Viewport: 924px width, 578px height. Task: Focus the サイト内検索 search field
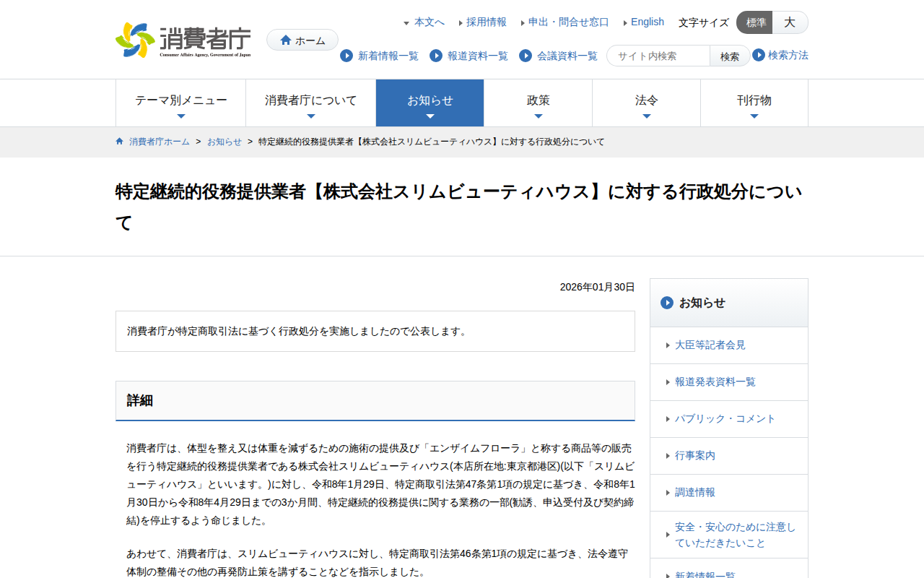click(x=658, y=56)
